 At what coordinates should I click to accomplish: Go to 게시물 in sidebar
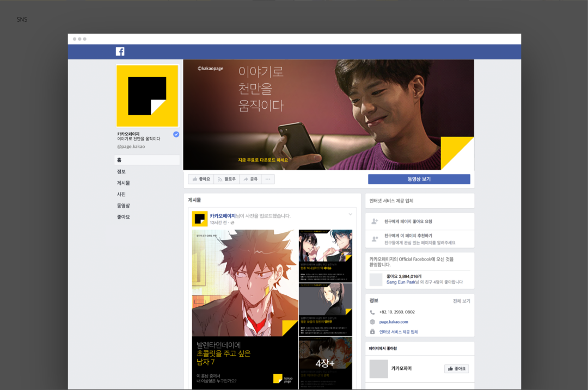click(x=124, y=183)
